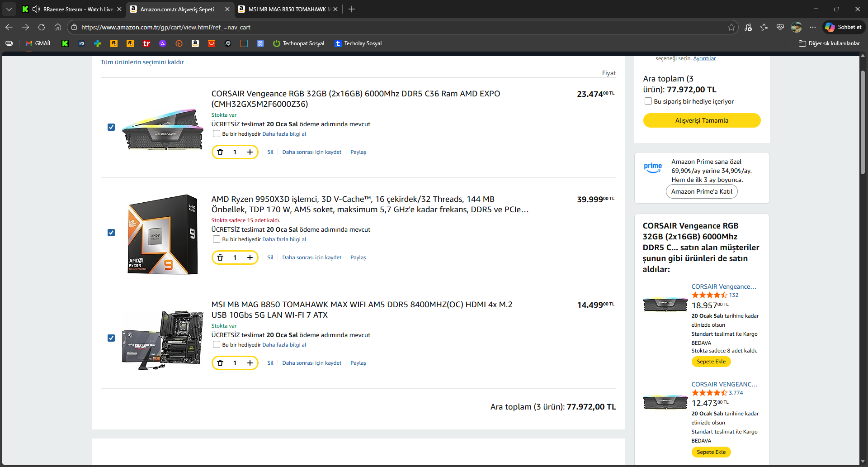The width and height of the screenshot is (868, 467).
Task: Add this page to favorites star icon
Action: (731, 27)
